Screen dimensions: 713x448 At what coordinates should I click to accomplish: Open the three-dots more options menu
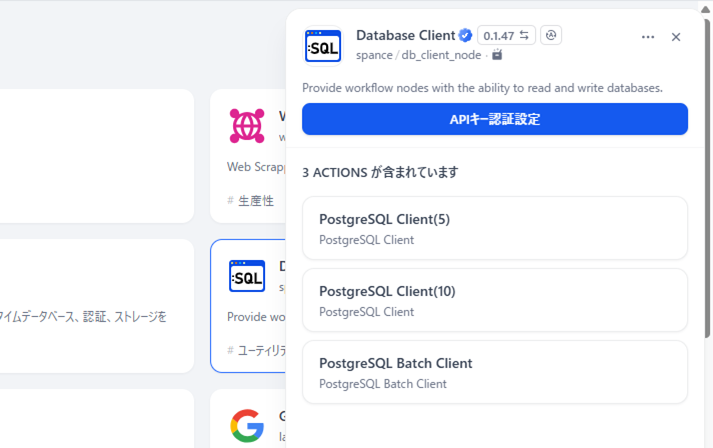click(648, 37)
